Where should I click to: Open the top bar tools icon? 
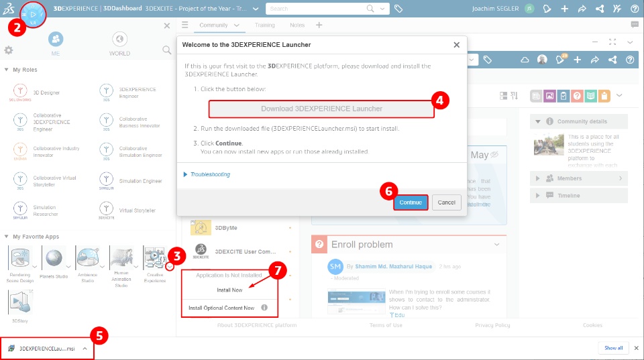click(617, 9)
